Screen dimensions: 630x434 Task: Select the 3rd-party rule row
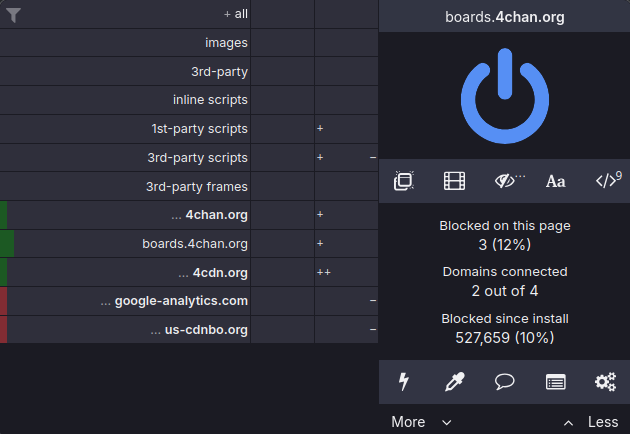point(125,72)
